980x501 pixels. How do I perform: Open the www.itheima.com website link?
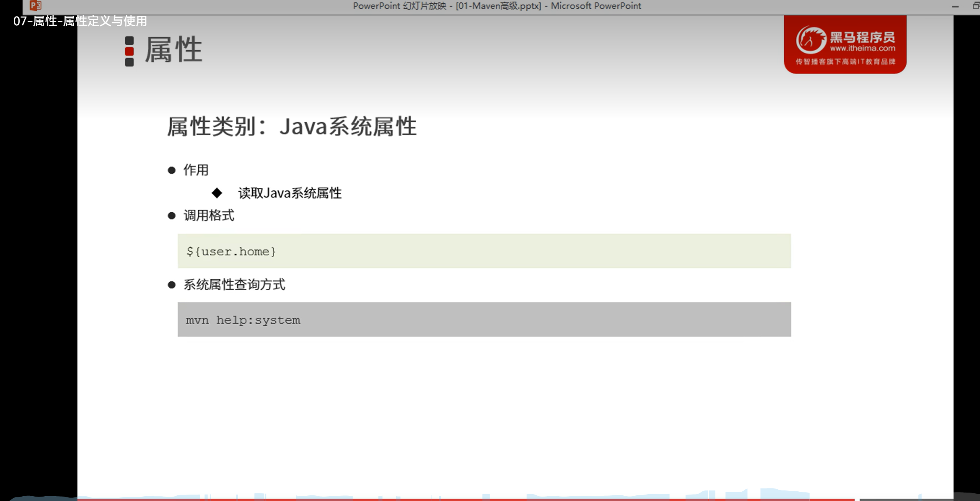coord(862,48)
